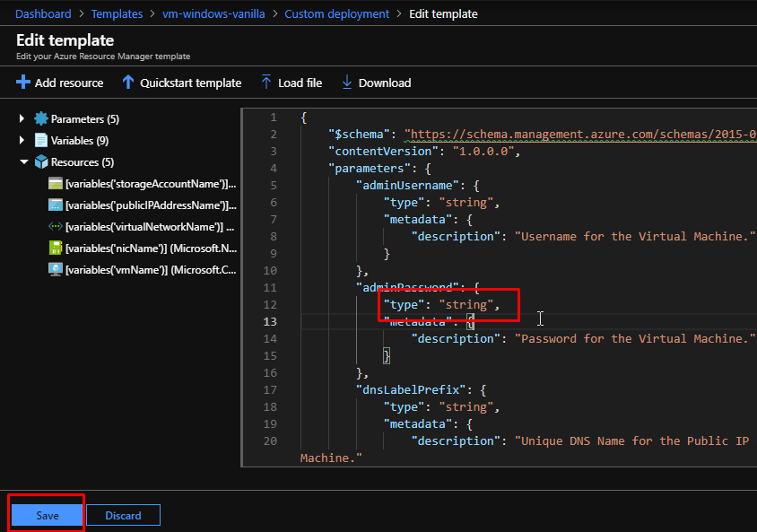Save the edited template
The width and height of the screenshot is (757, 532).
click(x=48, y=516)
